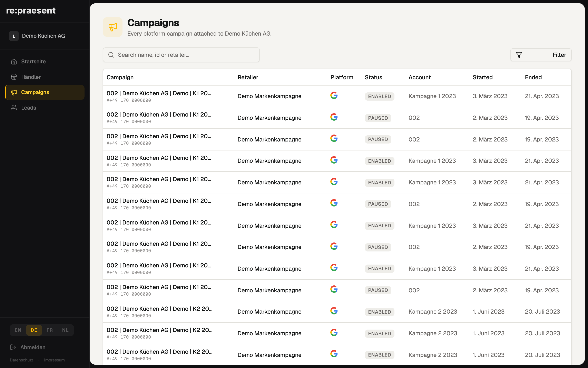Open the Datenschutz link
This screenshot has height=368, width=588.
pos(22,360)
